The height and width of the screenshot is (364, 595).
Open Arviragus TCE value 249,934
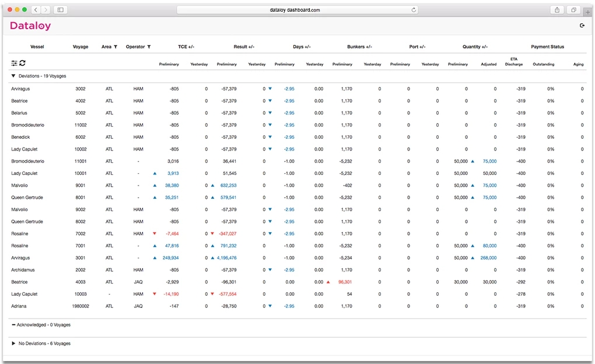pos(170,258)
